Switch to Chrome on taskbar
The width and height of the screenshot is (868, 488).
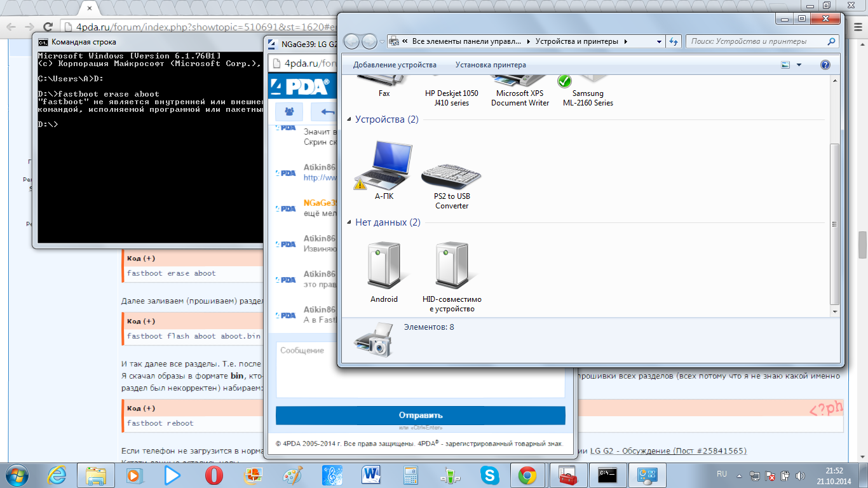coord(527,475)
